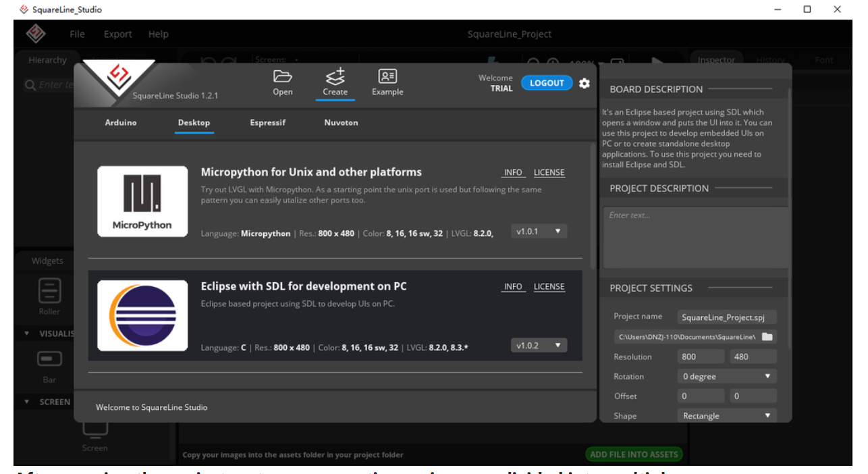Open the Widgets panel tab
This screenshot has height=474, width=868.
[47, 261]
